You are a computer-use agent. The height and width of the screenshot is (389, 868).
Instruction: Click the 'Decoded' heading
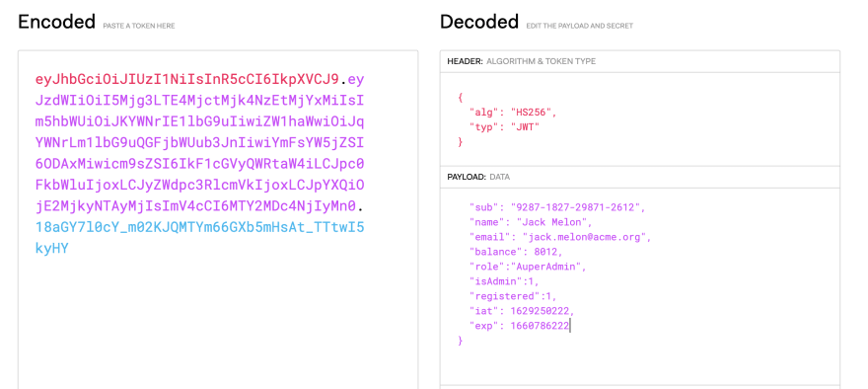point(479,22)
